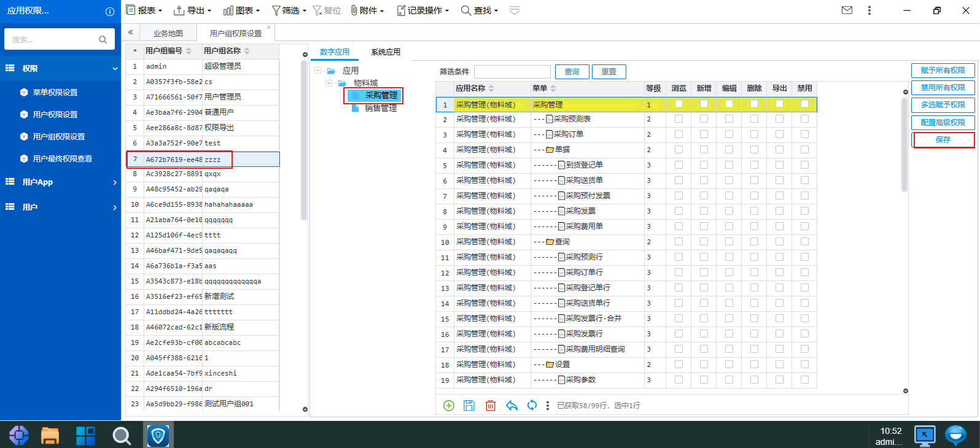Switch to the 业务地图 tab
Image resolution: width=980 pixels, height=448 pixels.
click(x=168, y=33)
